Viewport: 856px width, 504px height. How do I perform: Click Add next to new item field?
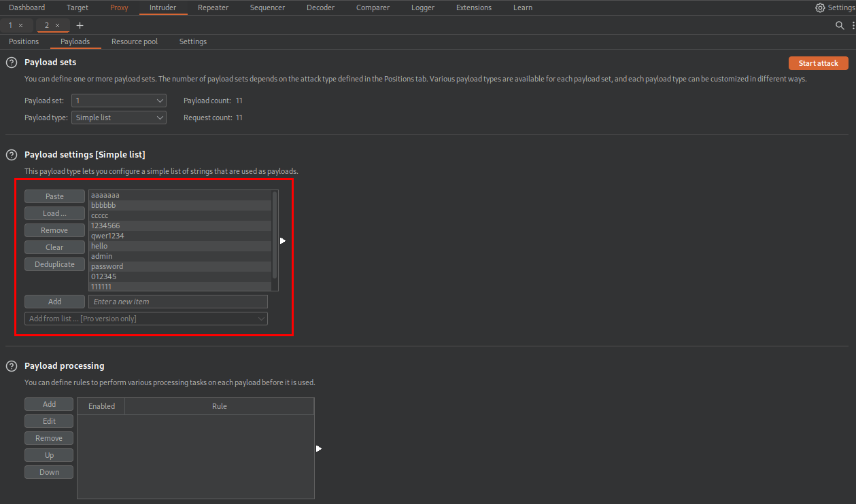tap(54, 302)
